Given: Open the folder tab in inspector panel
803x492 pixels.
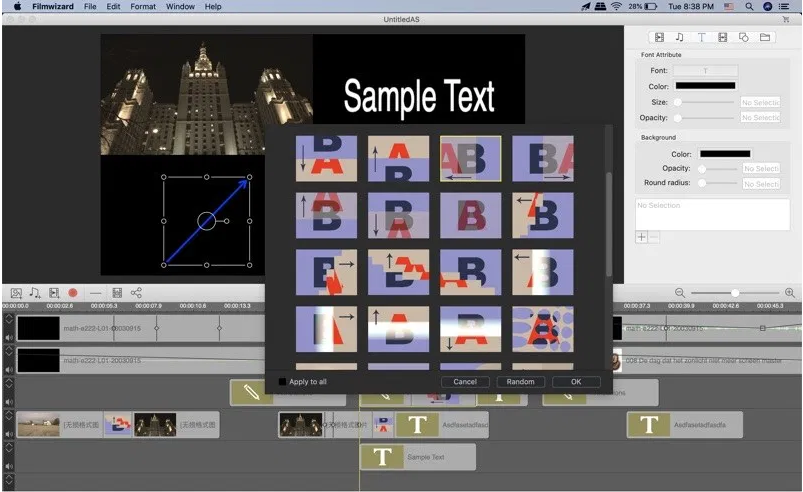Looking at the screenshot, I should [x=765, y=37].
